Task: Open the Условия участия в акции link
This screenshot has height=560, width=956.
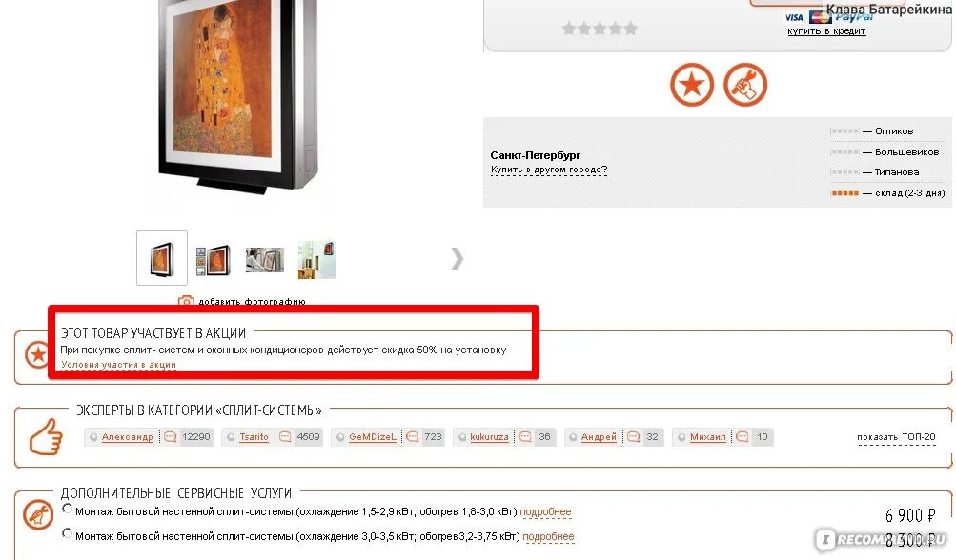Action: (118, 365)
